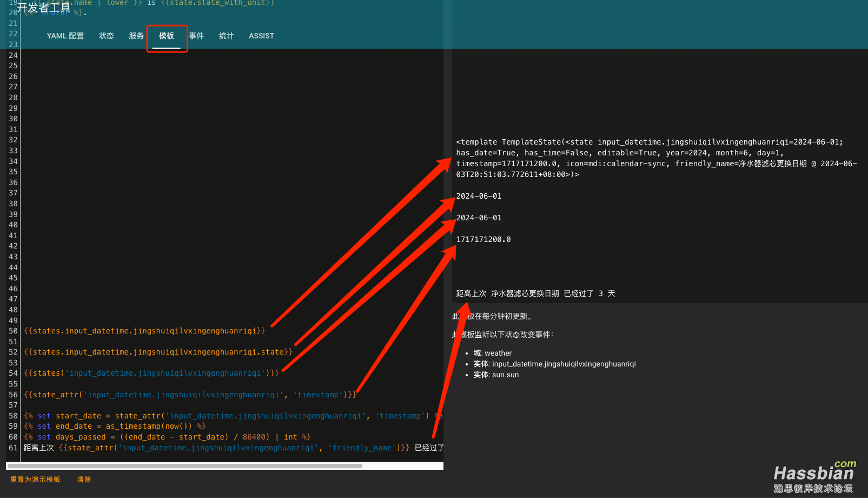This screenshot has width=868, height=498.
Task: Click 实体: input_datetime.jingshuiqilvxingenghuanriqi entry
Action: point(554,364)
